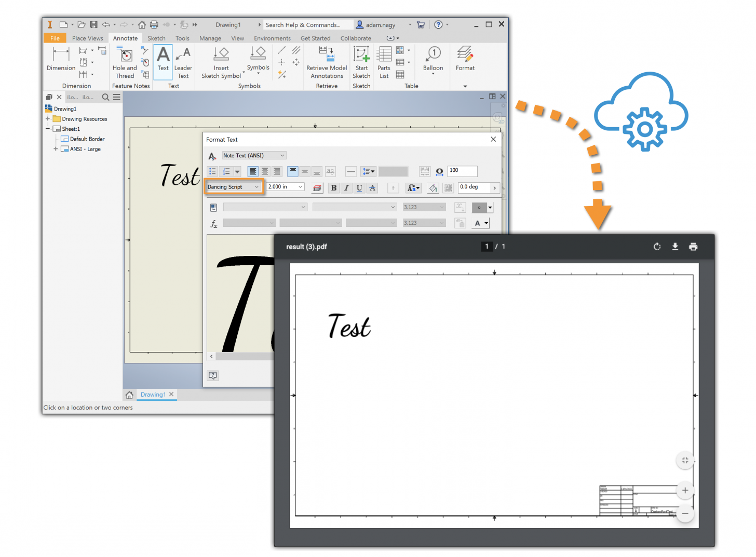Click the Retrieve Model Annotations button

(x=327, y=61)
